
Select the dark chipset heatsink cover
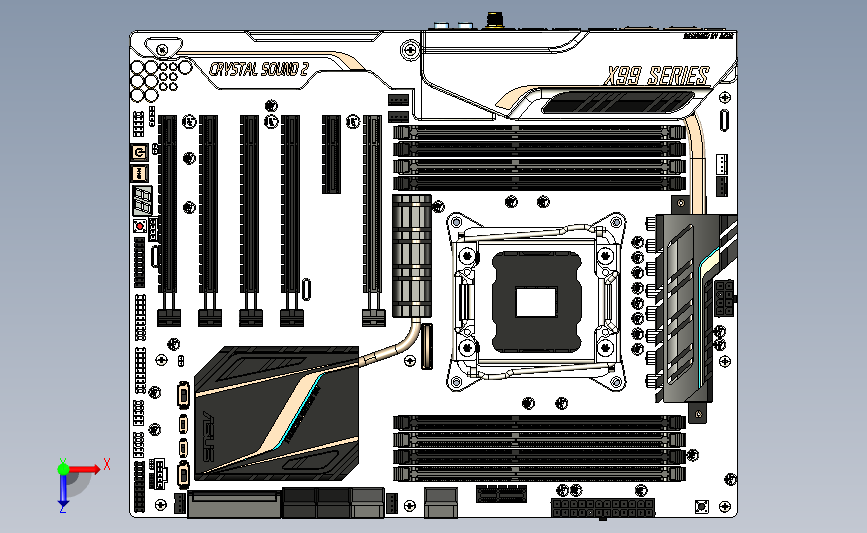pos(276,414)
